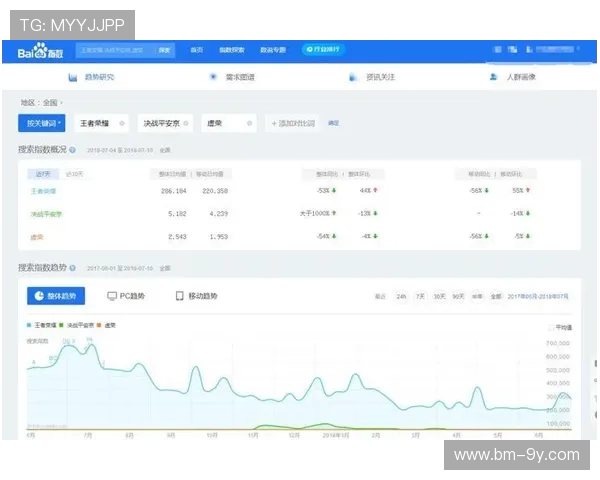The width and height of the screenshot is (600, 480).
Task: Choose the 24h time range
Action: [x=401, y=297]
